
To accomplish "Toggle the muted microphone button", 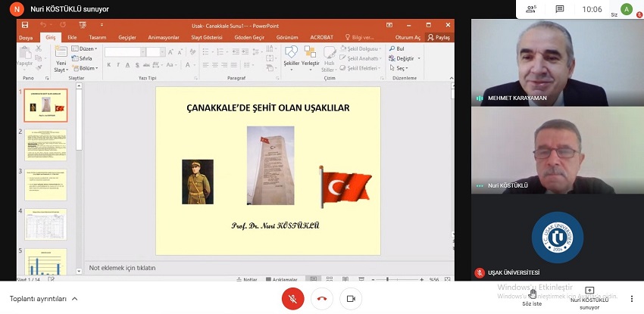I will click(292, 298).
